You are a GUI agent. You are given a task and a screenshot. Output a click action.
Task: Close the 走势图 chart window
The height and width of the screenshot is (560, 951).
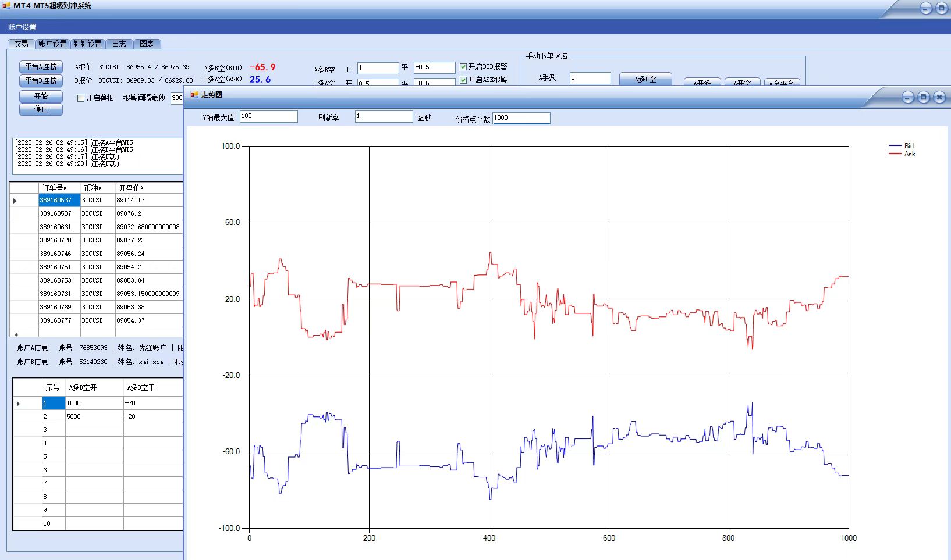(x=939, y=98)
